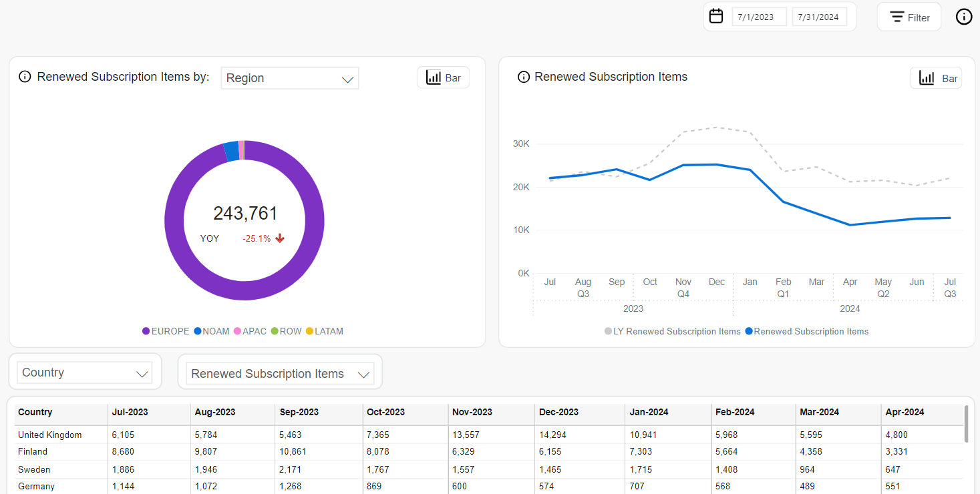
Task: Click the Q4 quarter label on chart axis
Action: [683, 294]
